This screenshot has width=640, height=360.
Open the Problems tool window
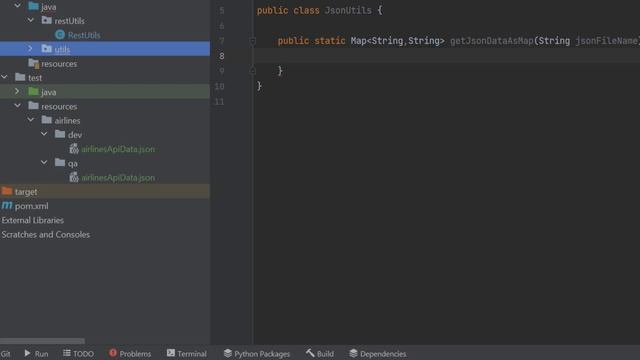pyautogui.click(x=130, y=353)
